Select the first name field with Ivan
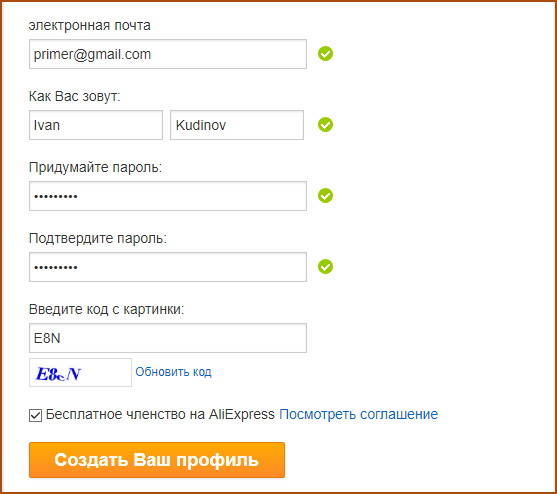Screen dimensions: 557x494 tap(96, 125)
